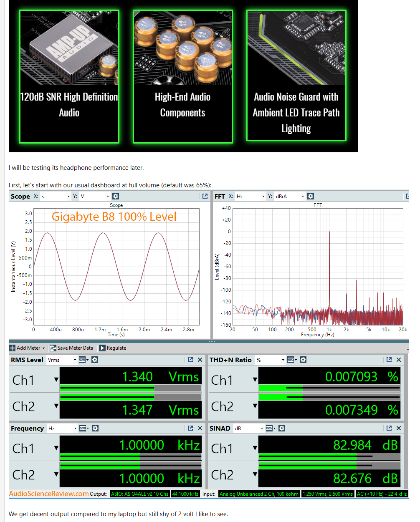Click the dotted grip between graphs and meters
Viewport: 420px width, 522px height.
212,341
